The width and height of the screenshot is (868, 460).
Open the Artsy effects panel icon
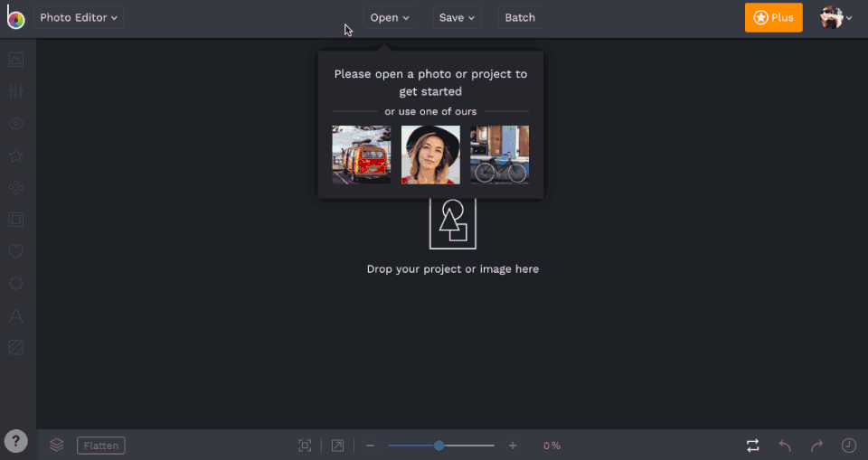click(16, 188)
